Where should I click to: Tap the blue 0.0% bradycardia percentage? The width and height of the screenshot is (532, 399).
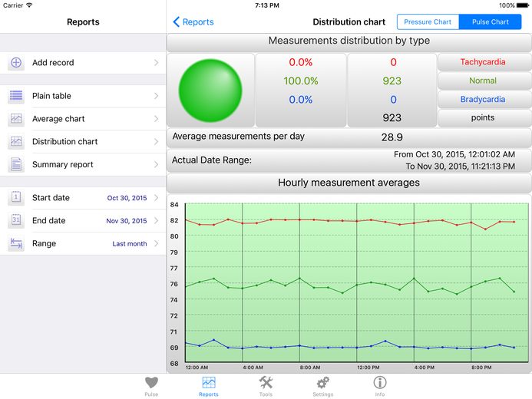[x=301, y=99]
